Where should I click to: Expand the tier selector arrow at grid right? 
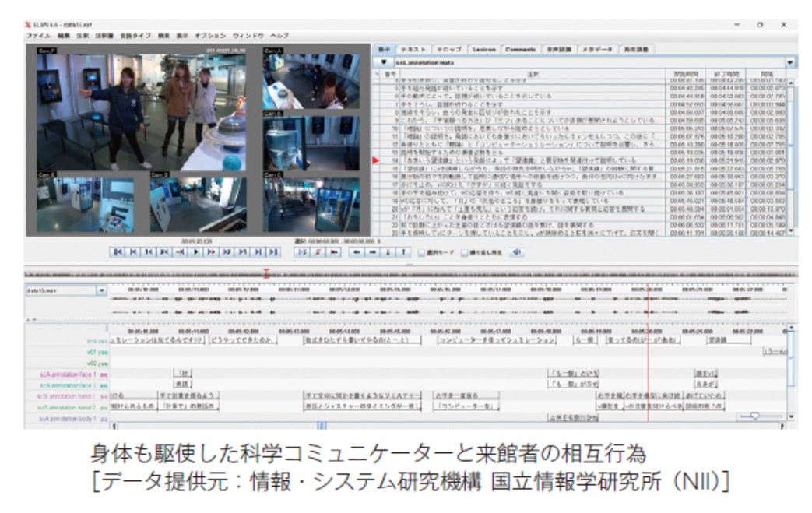[791, 61]
